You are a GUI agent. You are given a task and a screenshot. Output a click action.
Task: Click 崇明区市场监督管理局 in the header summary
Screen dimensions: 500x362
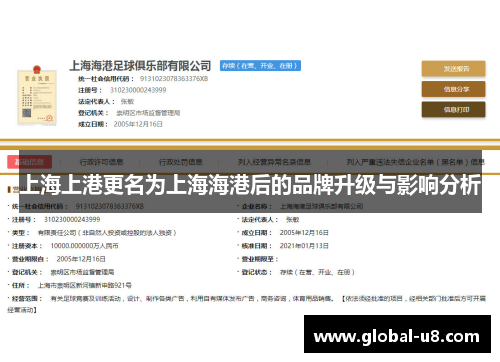(x=148, y=113)
